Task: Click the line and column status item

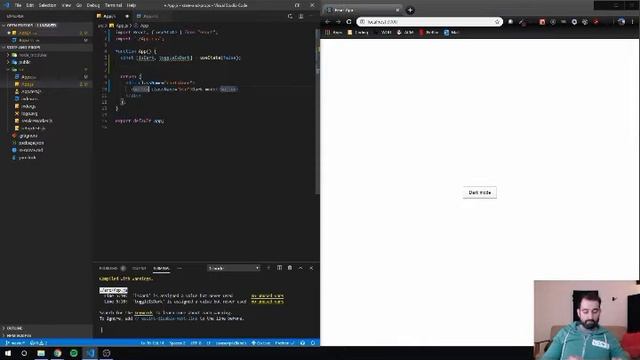Action: (x=152, y=343)
